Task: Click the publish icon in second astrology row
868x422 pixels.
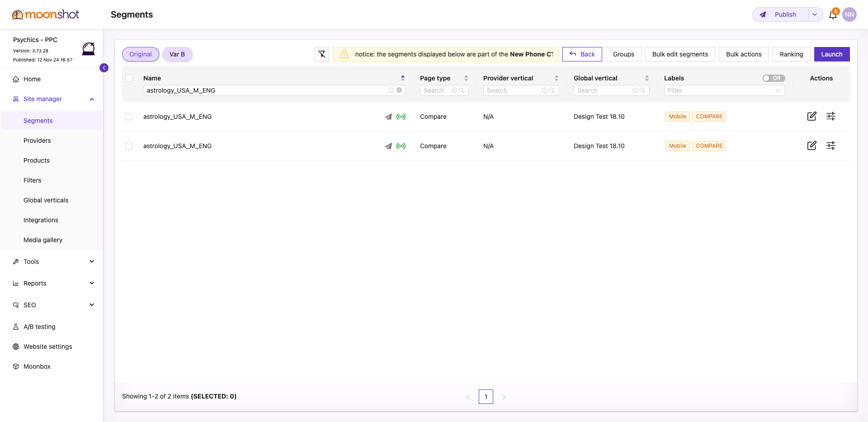Action: point(388,146)
